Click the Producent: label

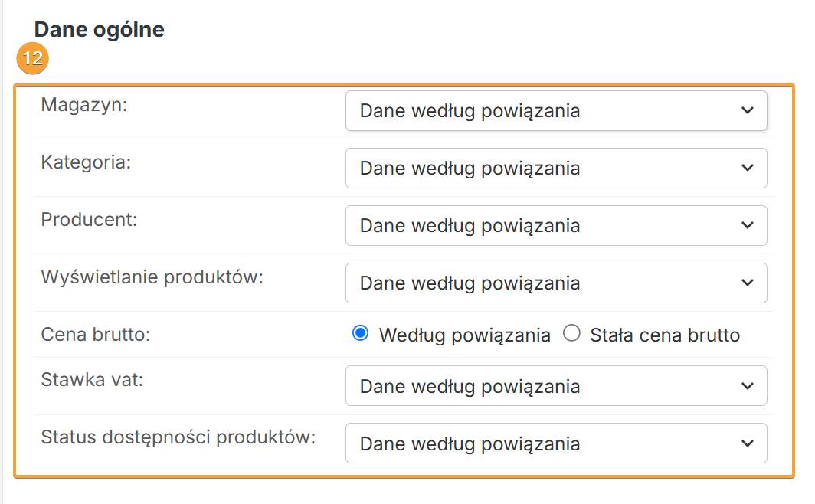click(x=89, y=220)
